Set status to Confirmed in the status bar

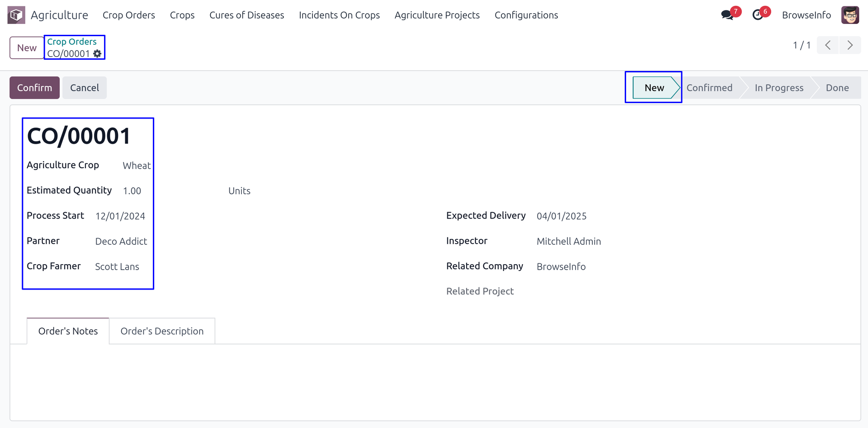tap(709, 88)
